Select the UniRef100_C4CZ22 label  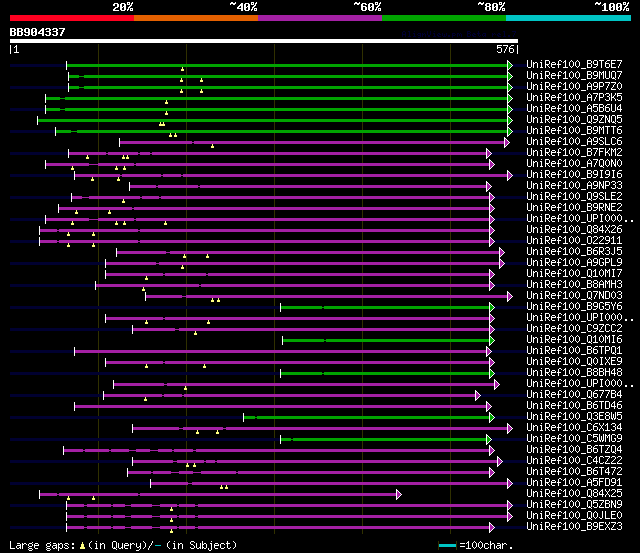click(574, 461)
